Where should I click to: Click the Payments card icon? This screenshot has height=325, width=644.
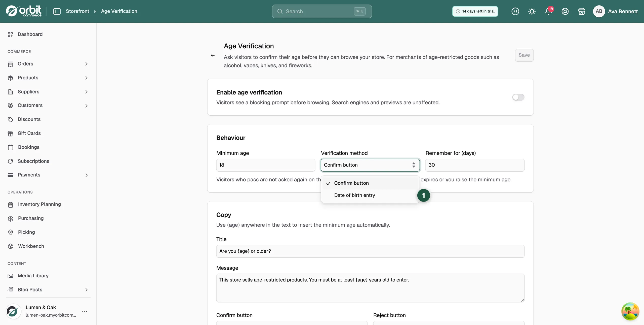[10, 175]
